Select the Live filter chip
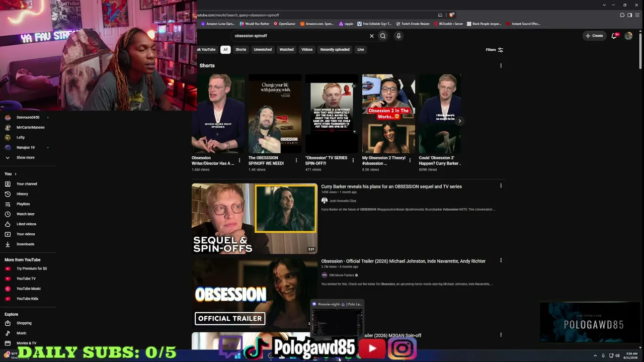 click(x=361, y=50)
